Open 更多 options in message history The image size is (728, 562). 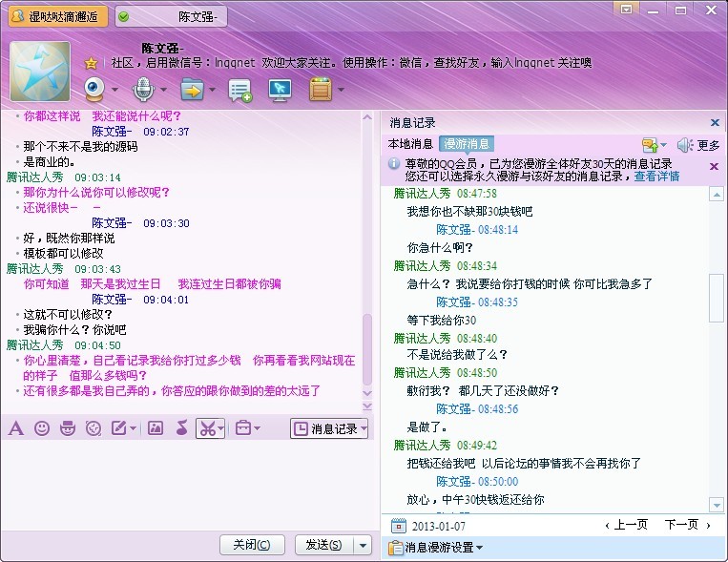coord(708,145)
